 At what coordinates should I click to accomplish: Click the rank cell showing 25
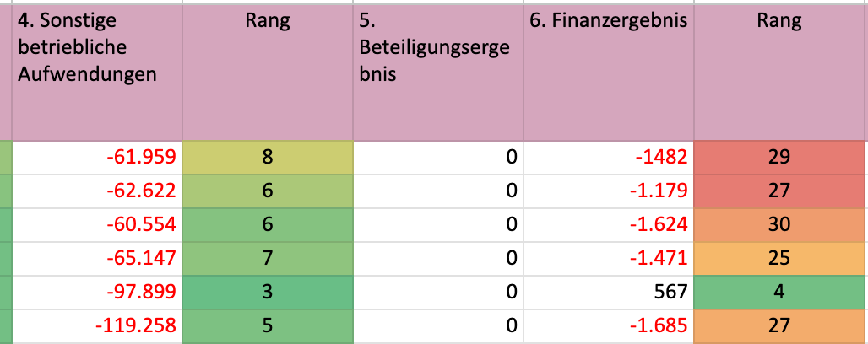pos(779,258)
